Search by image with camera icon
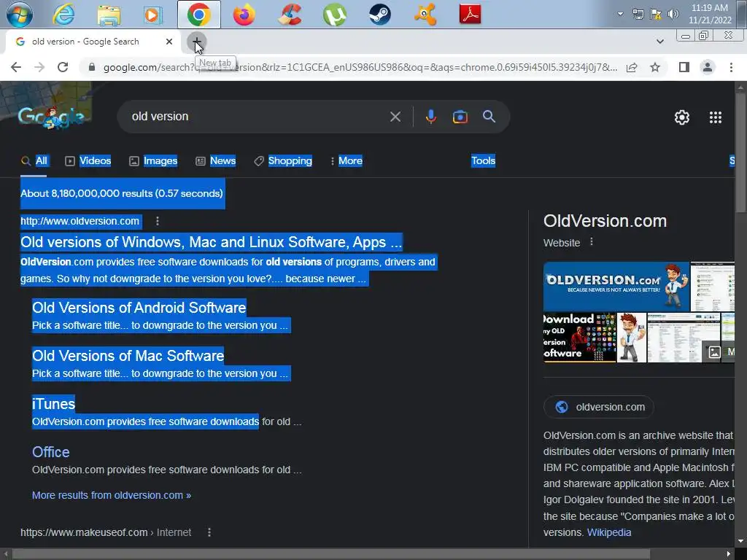Screen dimensions: 747x560 click(460, 117)
